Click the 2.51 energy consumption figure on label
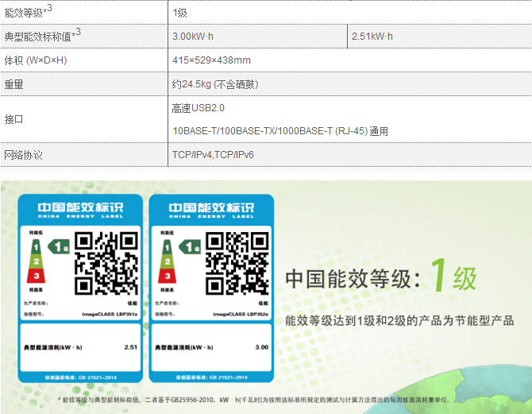Screen dimensions: 532x414 pos(131,347)
